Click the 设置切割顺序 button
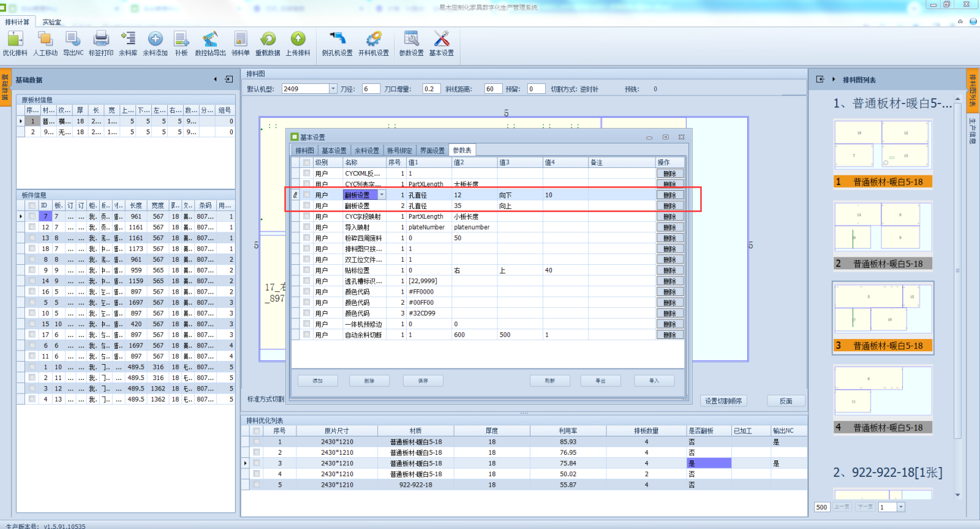The width and height of the screenshot is (980, 529). [723, 401]
